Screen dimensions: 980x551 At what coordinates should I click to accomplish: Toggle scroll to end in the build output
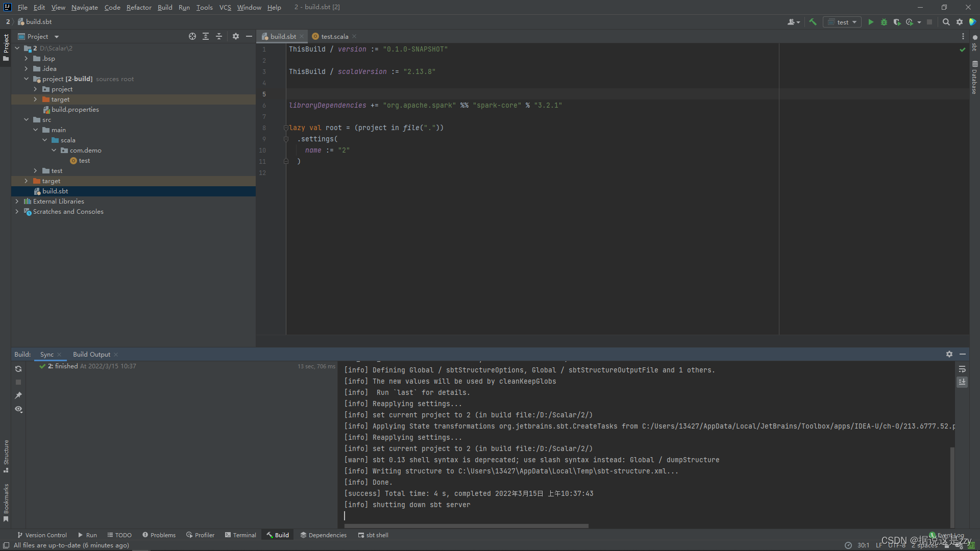pos(962,382)
